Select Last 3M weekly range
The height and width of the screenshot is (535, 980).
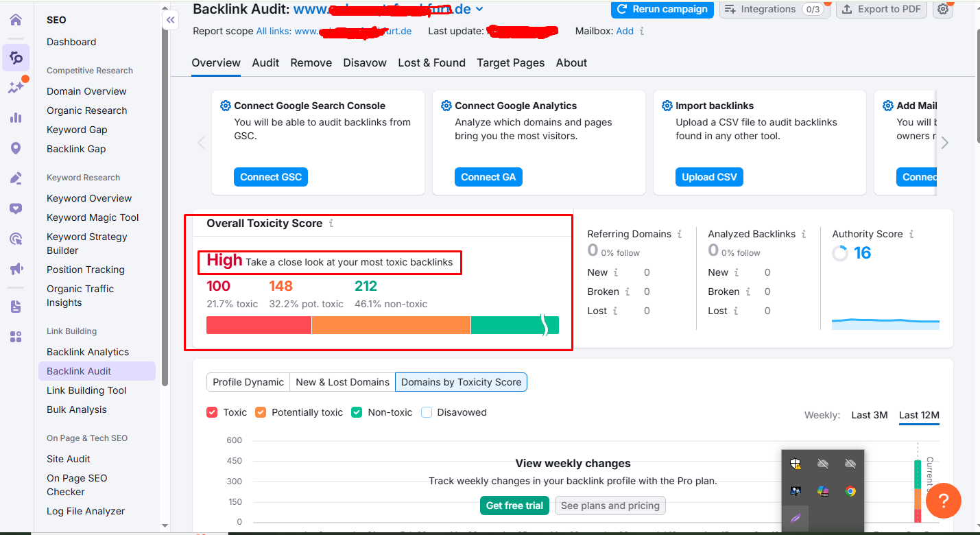coord(869,415)
